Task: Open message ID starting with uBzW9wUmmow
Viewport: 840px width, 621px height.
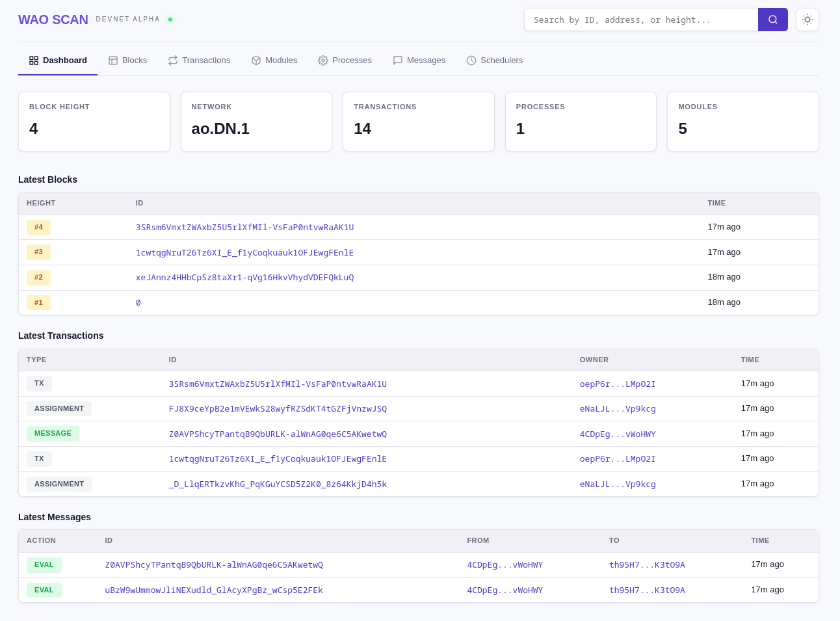Action: (214, 590)
